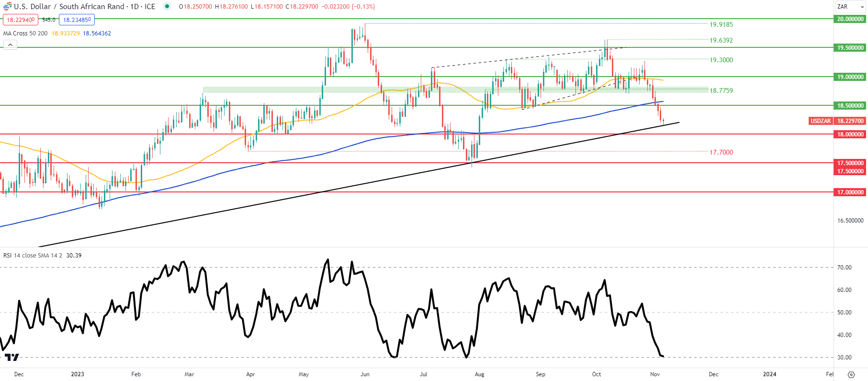868x381 pixels.
Task: Click the current price 18.229700 axis label
Action: pos(850,121)
